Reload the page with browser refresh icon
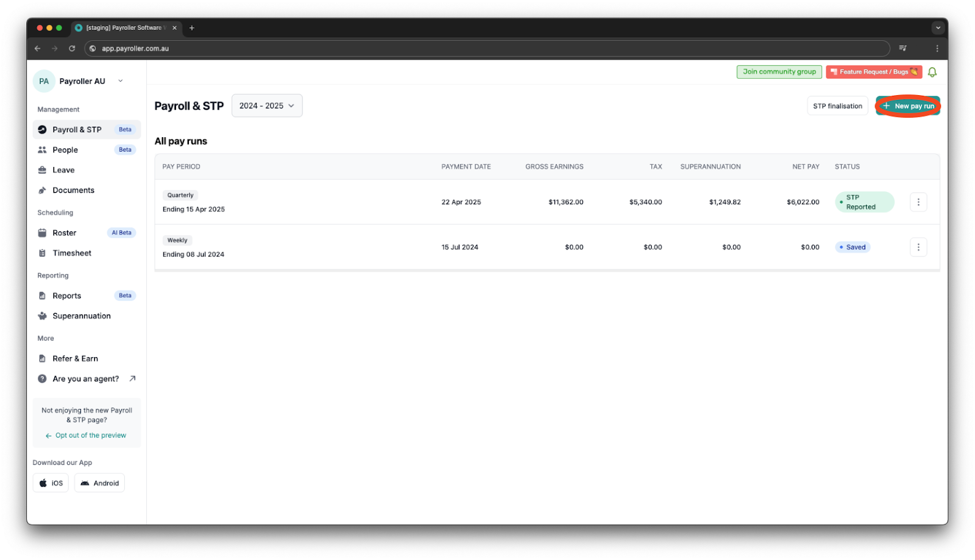The width and height of the screenshot is (975, 560). [x=72, y=49]
